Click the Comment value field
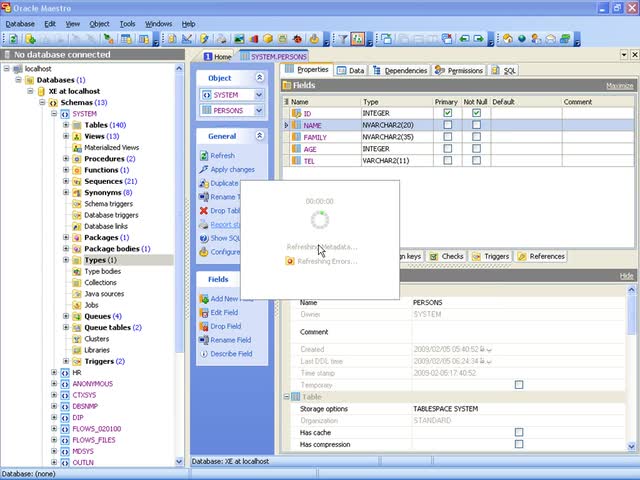This screenshot has width=640, height=480. point(518,332)
